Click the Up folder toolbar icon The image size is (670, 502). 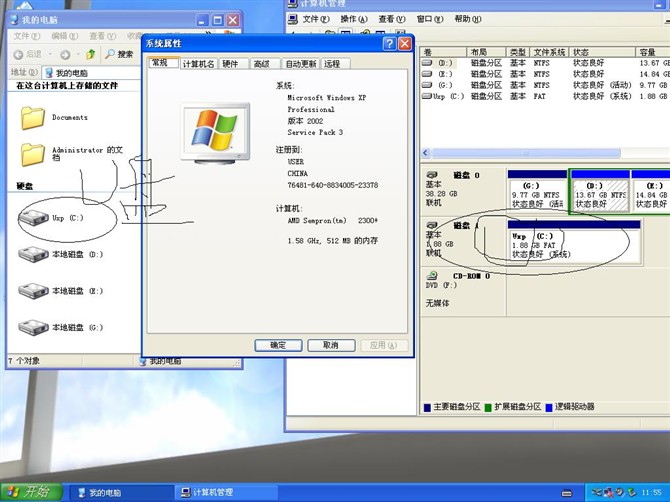91,54
